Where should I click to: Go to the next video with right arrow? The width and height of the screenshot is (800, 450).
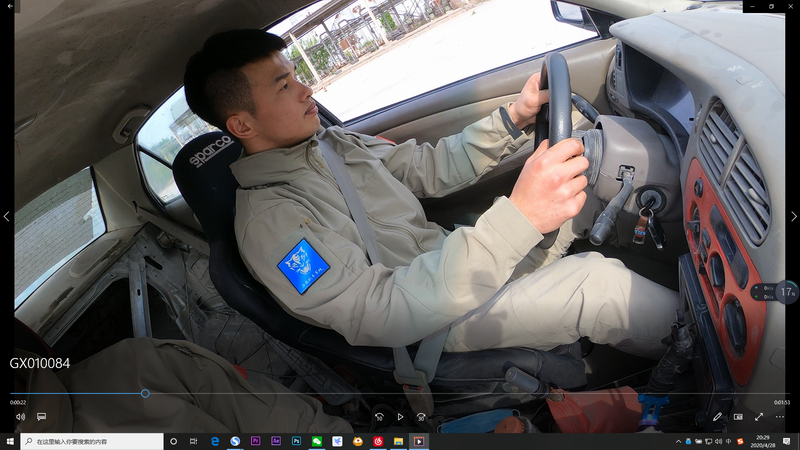[793, 216]
